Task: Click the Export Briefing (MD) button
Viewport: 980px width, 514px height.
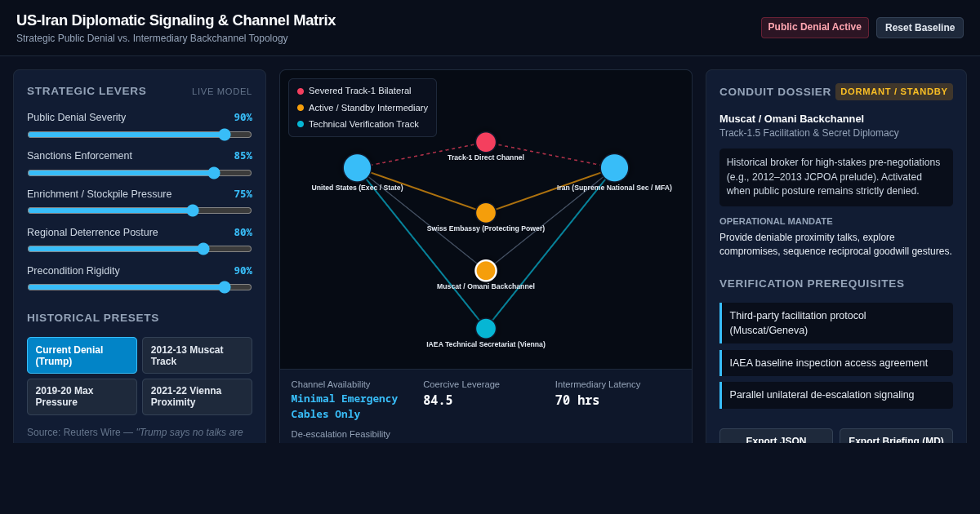Action: point(896,436)
